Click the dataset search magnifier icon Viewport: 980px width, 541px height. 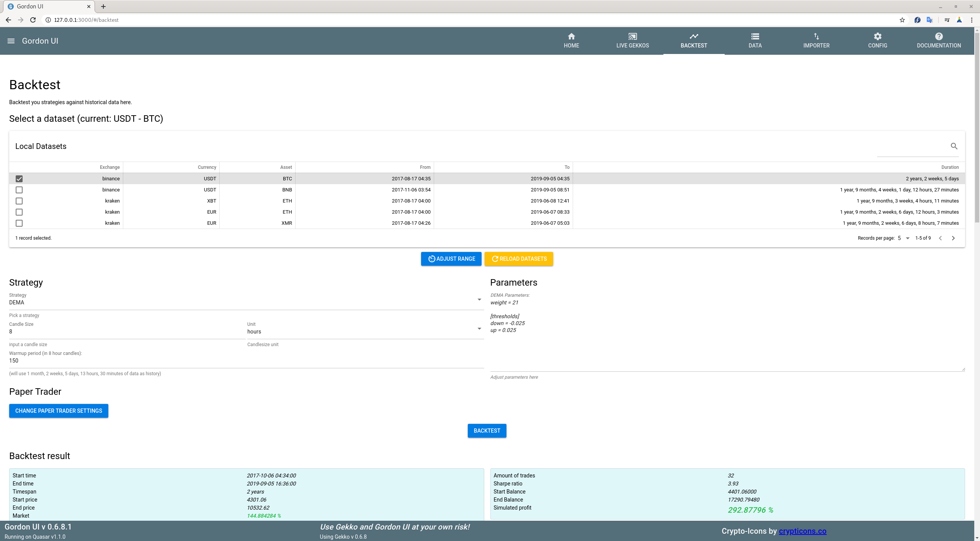[954, 146]
